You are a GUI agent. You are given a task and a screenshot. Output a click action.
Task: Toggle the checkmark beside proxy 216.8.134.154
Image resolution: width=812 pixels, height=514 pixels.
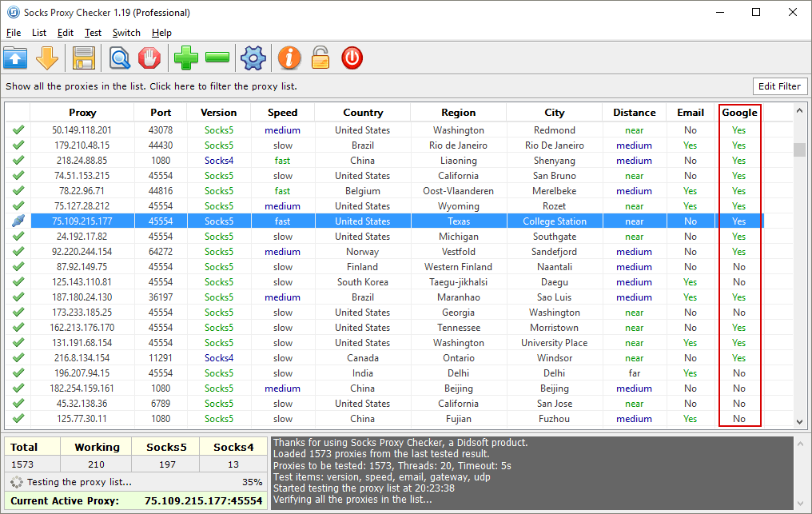coord(18,357)
